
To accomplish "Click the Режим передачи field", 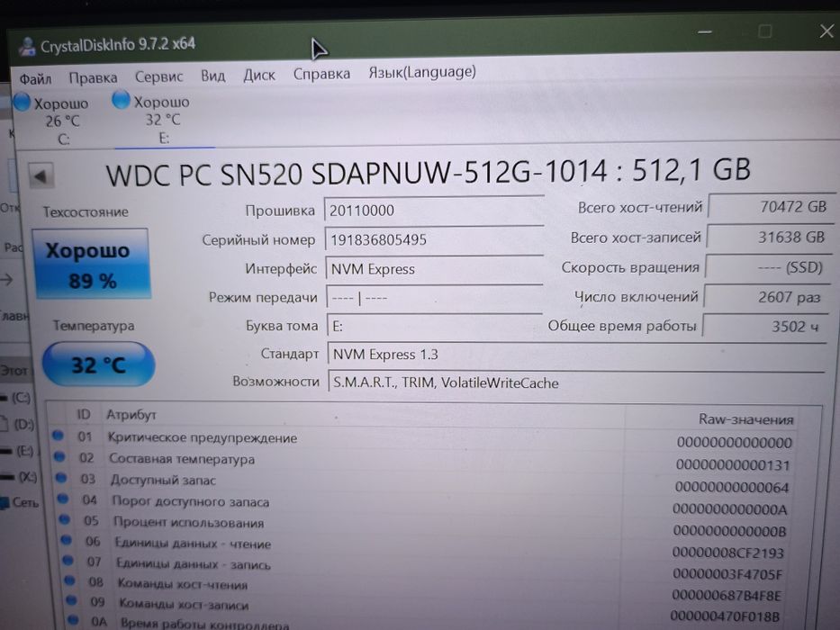I will point(435,297).
